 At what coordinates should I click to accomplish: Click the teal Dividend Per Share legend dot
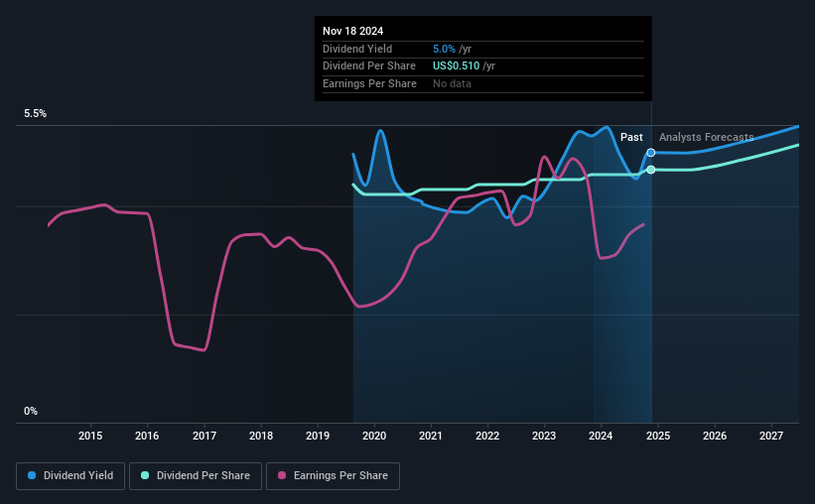(145, 475)
